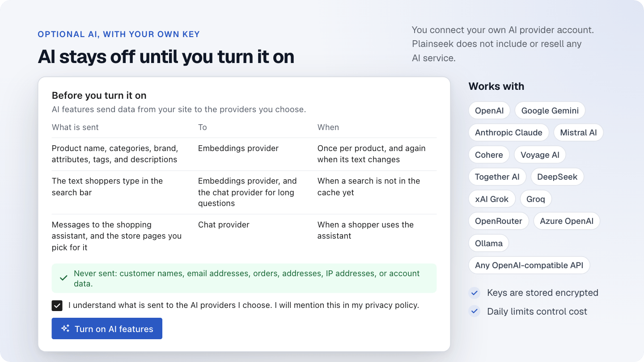Click the 'To' column header
Image resolution: width=644 pixels, height=362 pixels.
pos(203,127)
